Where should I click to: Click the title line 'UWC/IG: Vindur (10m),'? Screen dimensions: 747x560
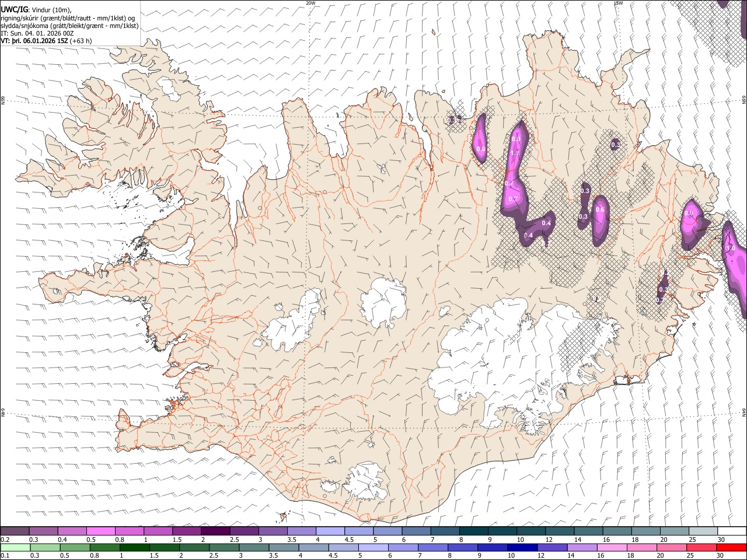pos(36,10)
